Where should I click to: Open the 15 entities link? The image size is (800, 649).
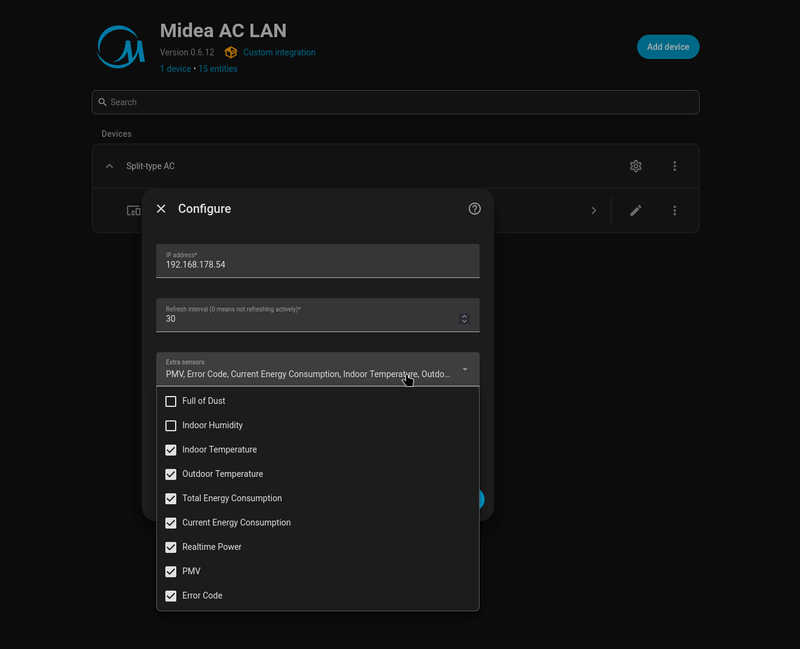pos(218,69)
